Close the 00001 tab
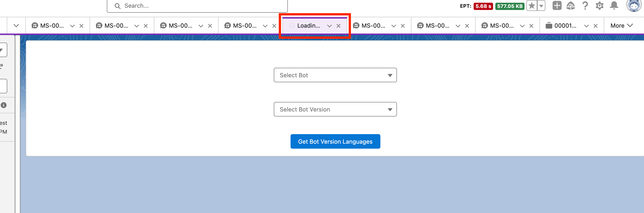The image size is (644, 213). tap(596, 26)
